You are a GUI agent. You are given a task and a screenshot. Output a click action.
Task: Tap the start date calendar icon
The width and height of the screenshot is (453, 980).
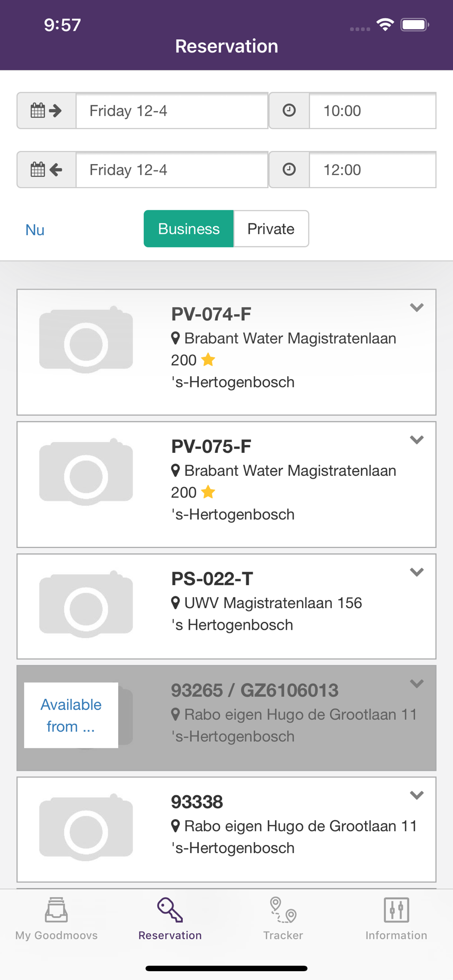click(x=46, y=111)
